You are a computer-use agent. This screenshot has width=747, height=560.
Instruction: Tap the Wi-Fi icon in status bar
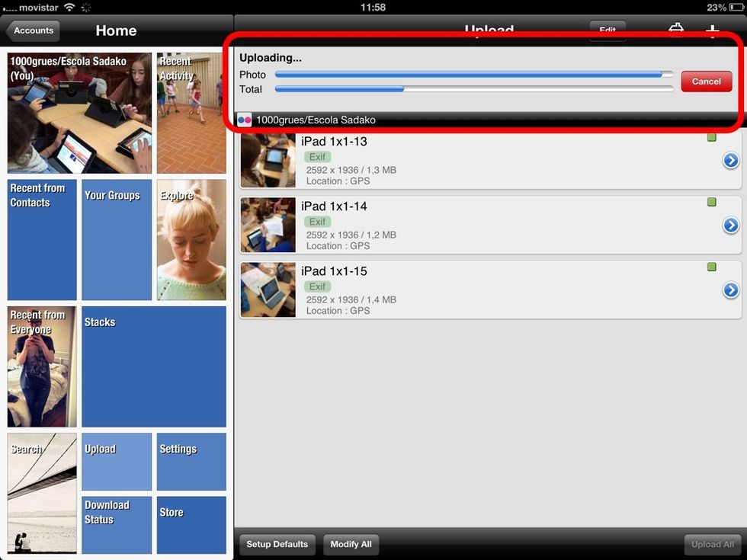69,7
